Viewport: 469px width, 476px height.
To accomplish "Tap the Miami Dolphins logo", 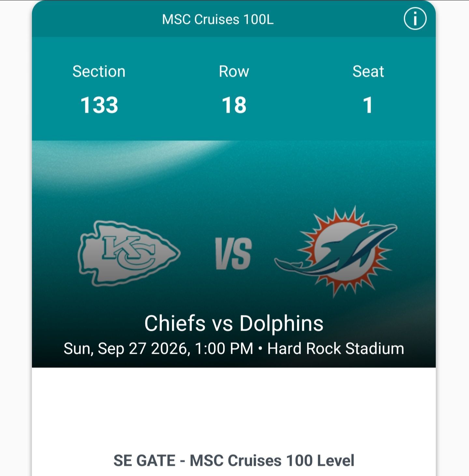I will pos(336,252).
